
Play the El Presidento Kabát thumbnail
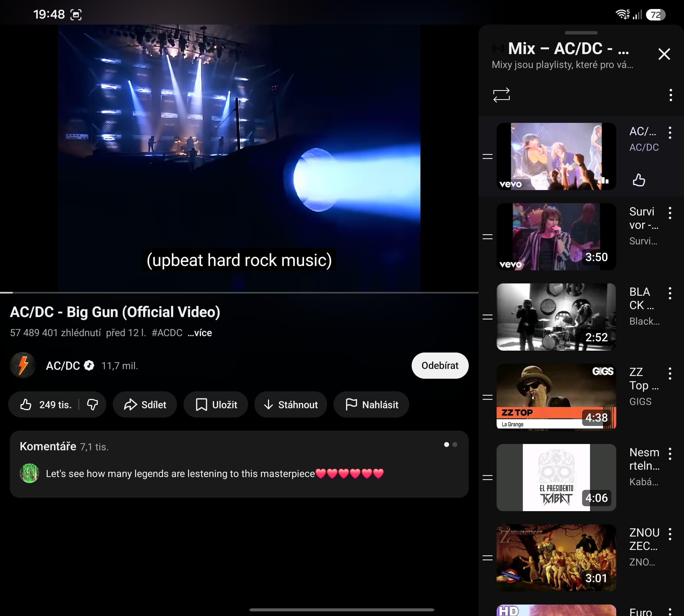click(556, 477)
